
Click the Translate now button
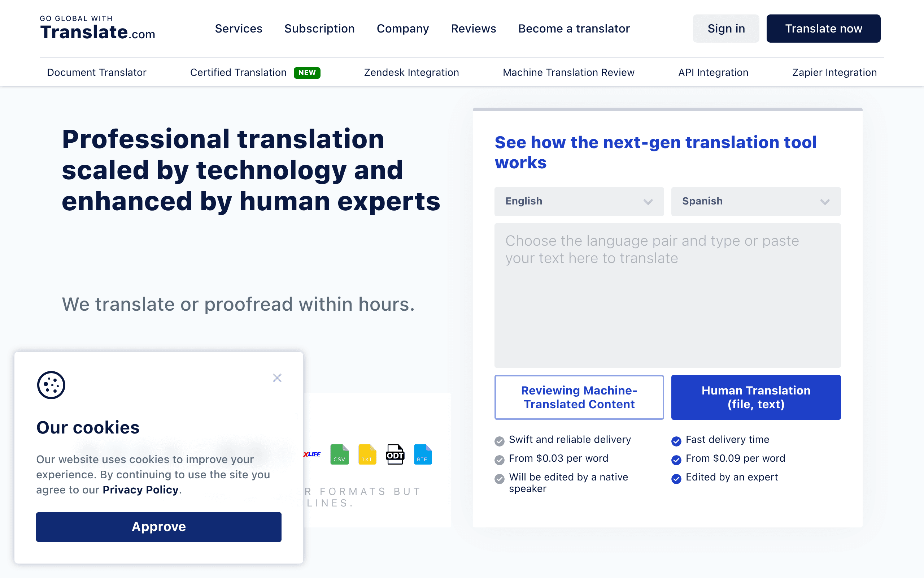(823, 29)
